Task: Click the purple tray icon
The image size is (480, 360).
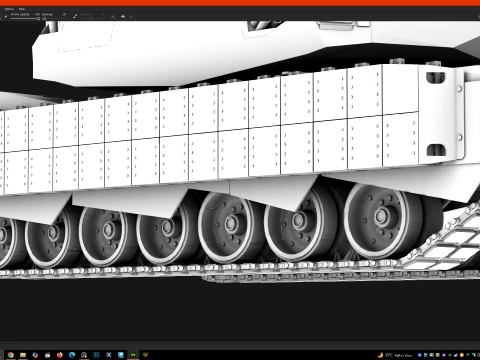Action: coord(444,355)
